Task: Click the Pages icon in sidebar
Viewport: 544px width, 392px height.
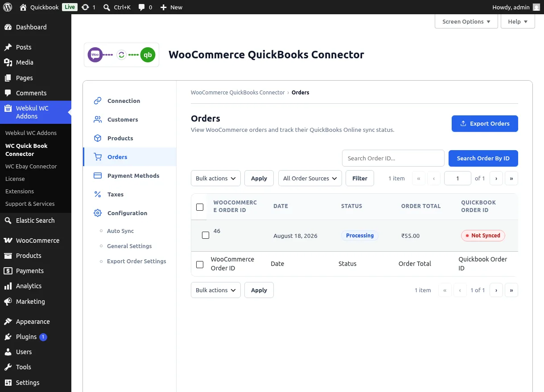Action: [8, 78]
